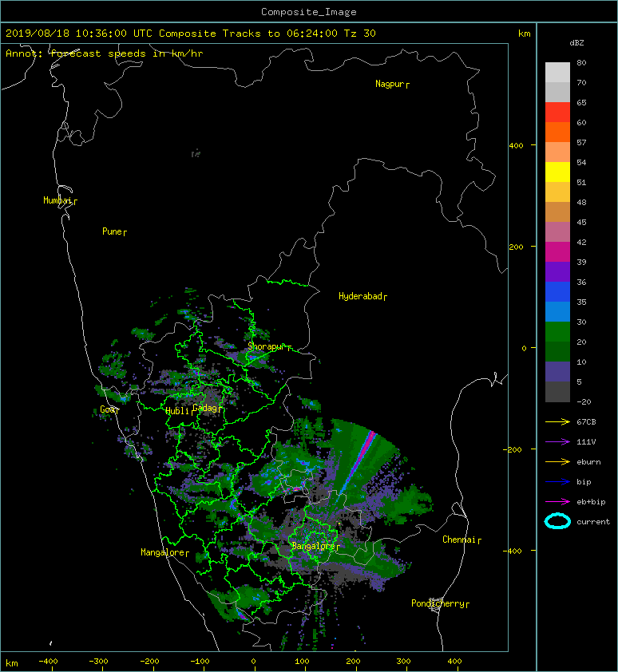Click the 2019/08/18 10:36:00 UTC timestamp
Screen dimensions: 618x672
pos(79,34)
